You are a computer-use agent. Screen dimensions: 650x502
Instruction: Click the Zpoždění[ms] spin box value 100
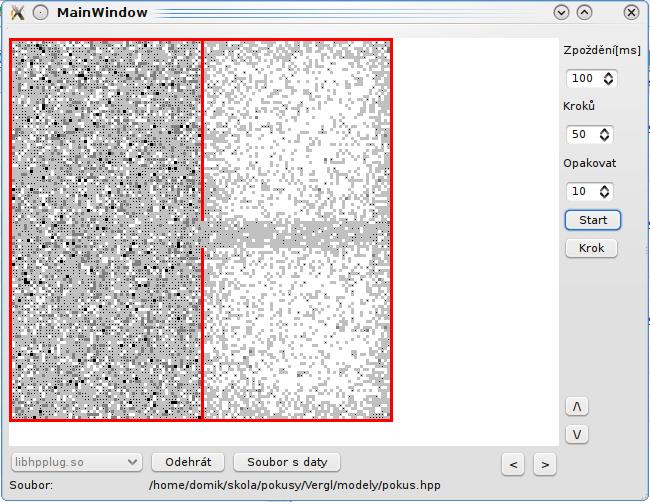[582, 78]
